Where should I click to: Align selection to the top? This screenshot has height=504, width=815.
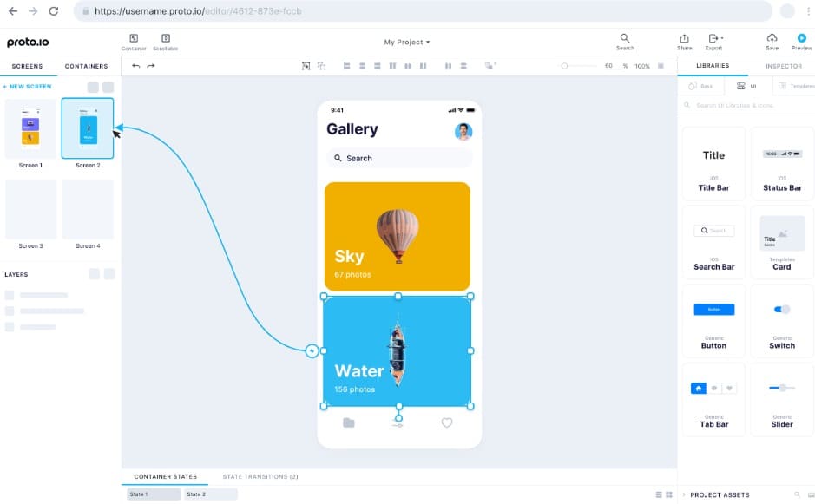click(x=393, y=66)
